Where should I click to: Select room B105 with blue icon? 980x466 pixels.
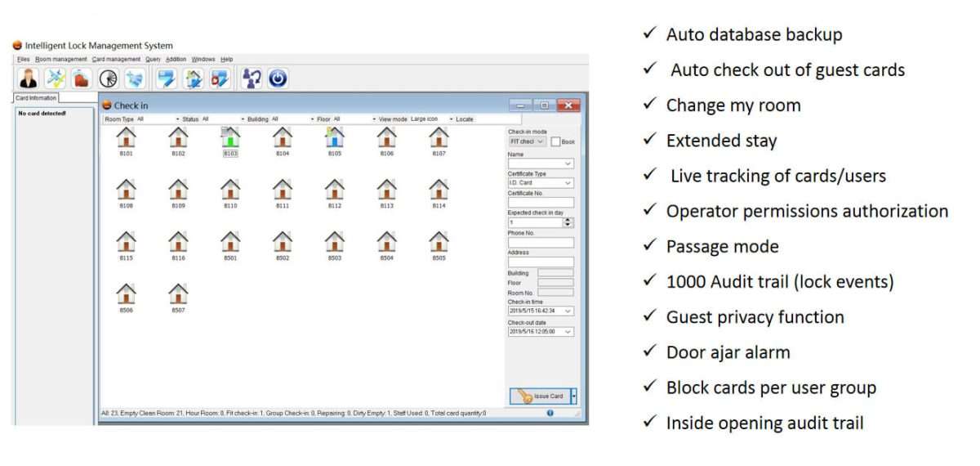click(335, 137)
